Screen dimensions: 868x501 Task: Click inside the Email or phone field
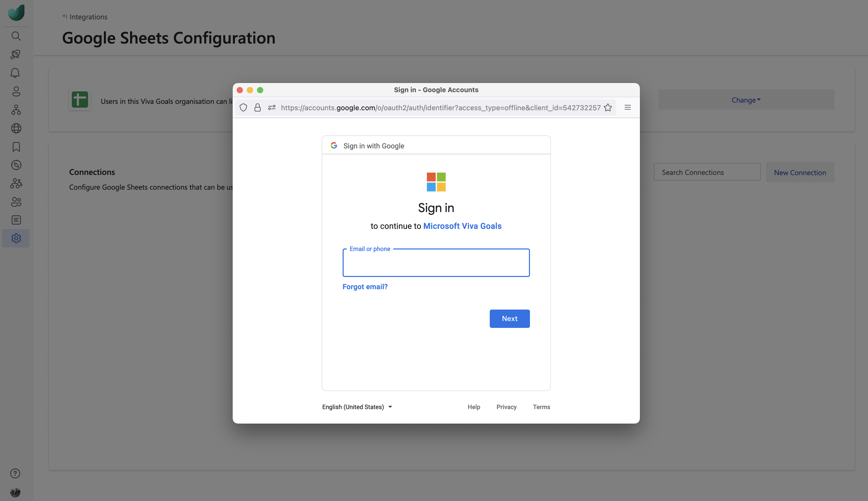click(436, 263)
